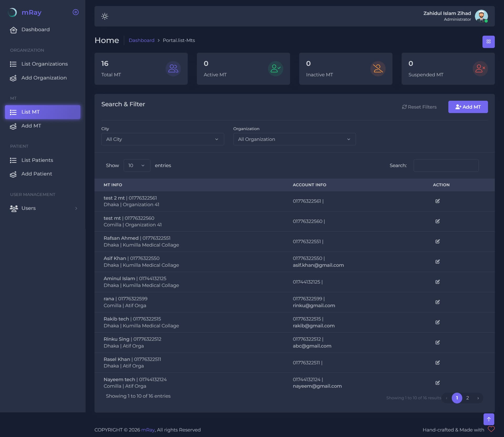Click the Dashboard home icon in sidebar

pyautogui.click(x=13, y=30)
